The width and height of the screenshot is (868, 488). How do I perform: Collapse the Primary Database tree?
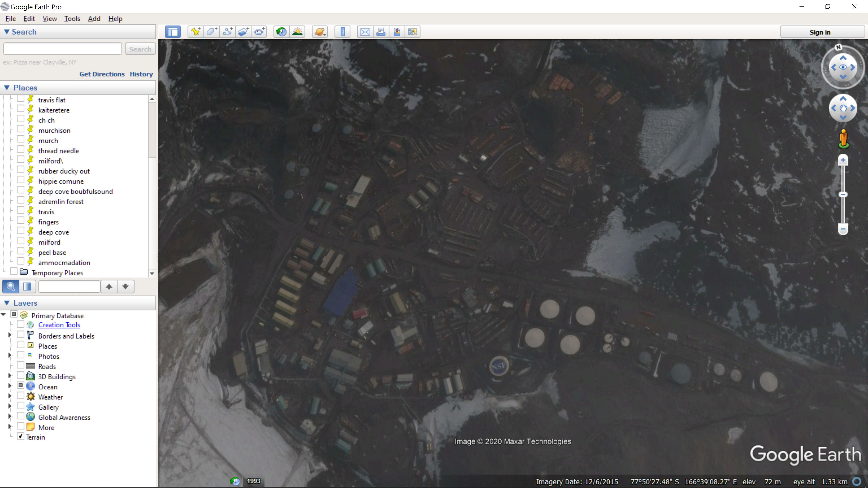point(3,314)
